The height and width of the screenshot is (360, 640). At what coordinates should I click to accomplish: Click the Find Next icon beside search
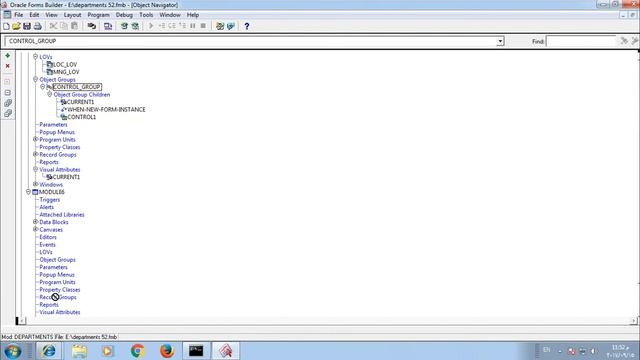[624, 41]
